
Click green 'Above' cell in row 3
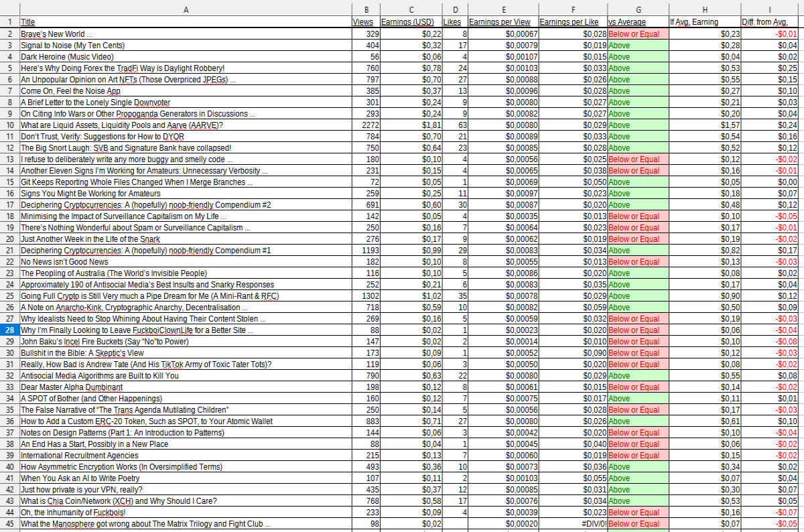pyautogui.click(x=637, y=45)
